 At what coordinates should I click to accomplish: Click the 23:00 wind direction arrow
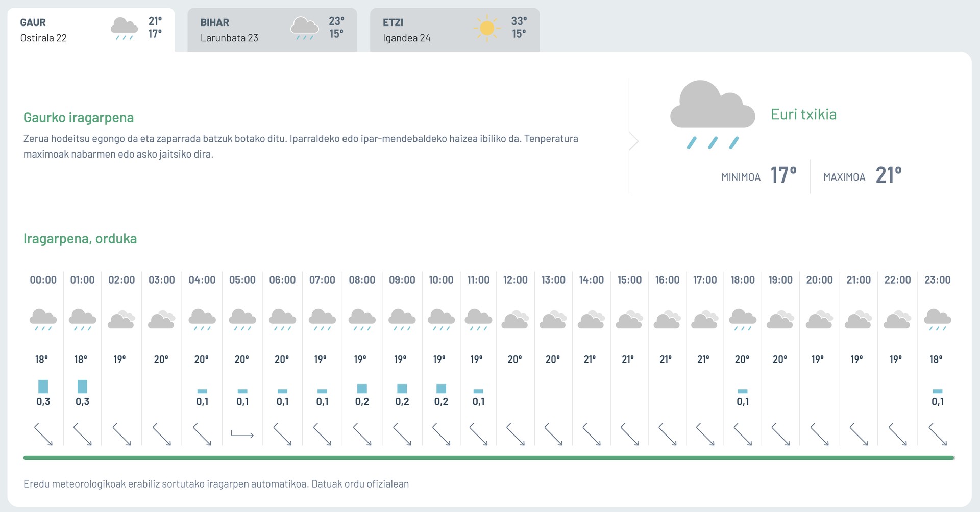tap(938, 434)
